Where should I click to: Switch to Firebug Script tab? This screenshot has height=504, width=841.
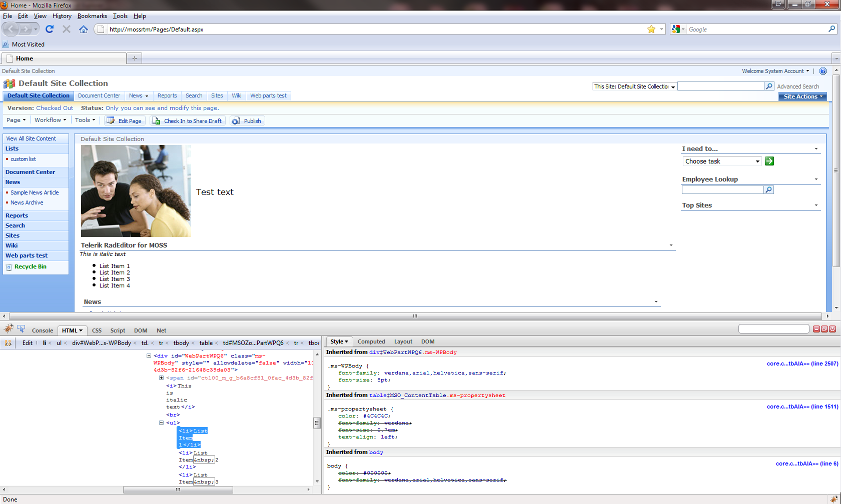pyautogui.click(x=118, y=330)
